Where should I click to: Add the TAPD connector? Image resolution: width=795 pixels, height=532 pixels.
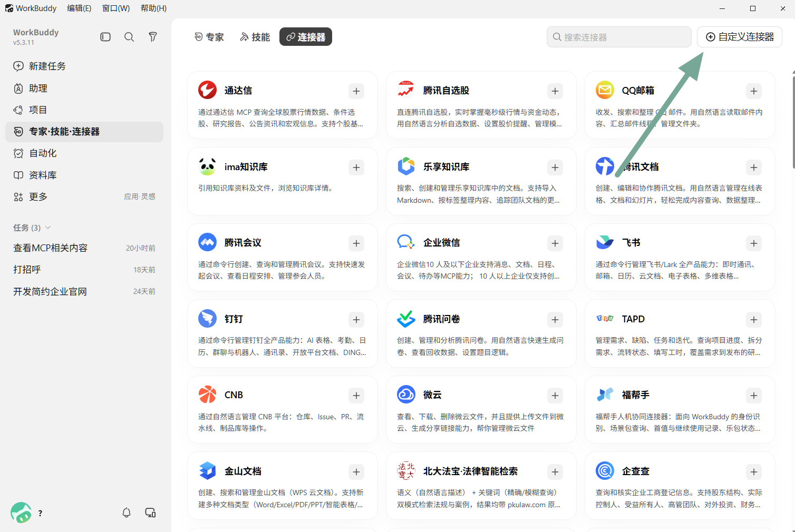point(754,320)
